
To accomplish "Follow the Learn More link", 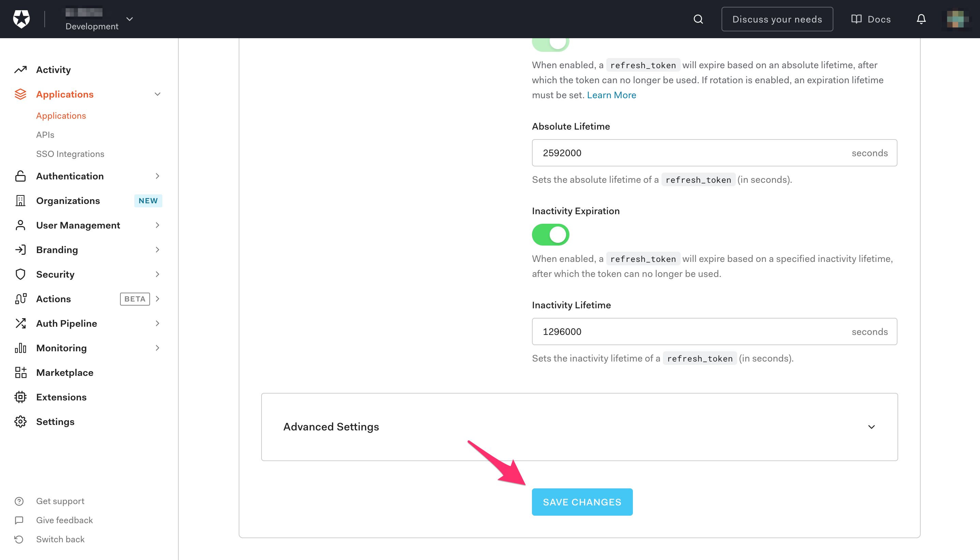I will tap(611, 95).
